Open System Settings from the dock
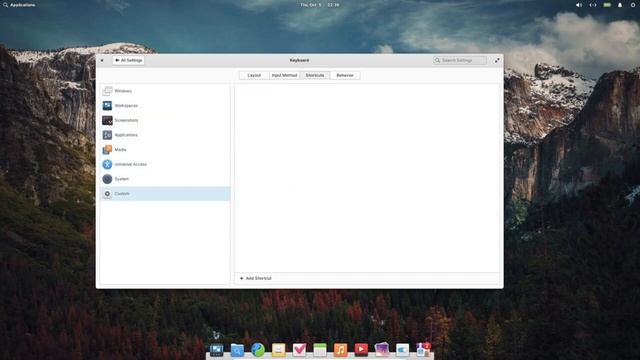640x360 pixels. 402,349
